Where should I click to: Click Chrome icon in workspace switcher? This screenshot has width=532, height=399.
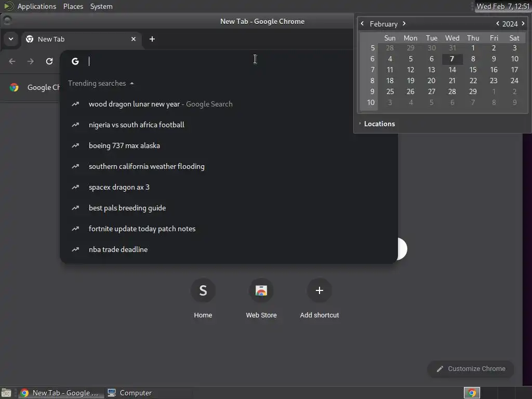coord(472,393)
